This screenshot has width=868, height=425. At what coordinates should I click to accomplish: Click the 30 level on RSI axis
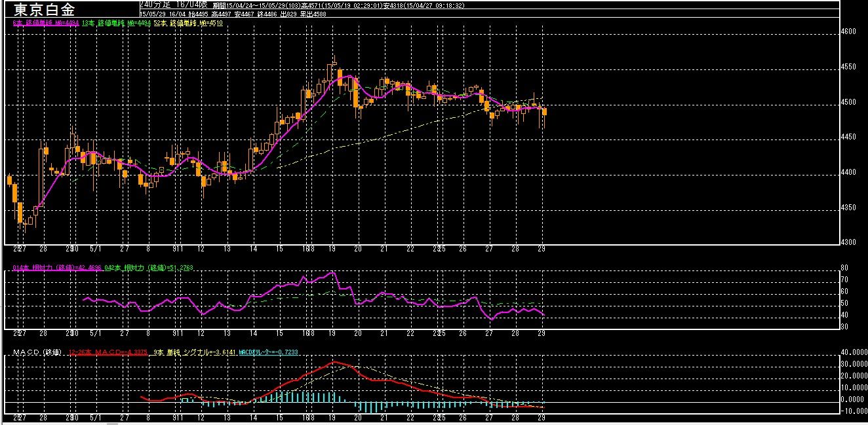coord(846,325)
